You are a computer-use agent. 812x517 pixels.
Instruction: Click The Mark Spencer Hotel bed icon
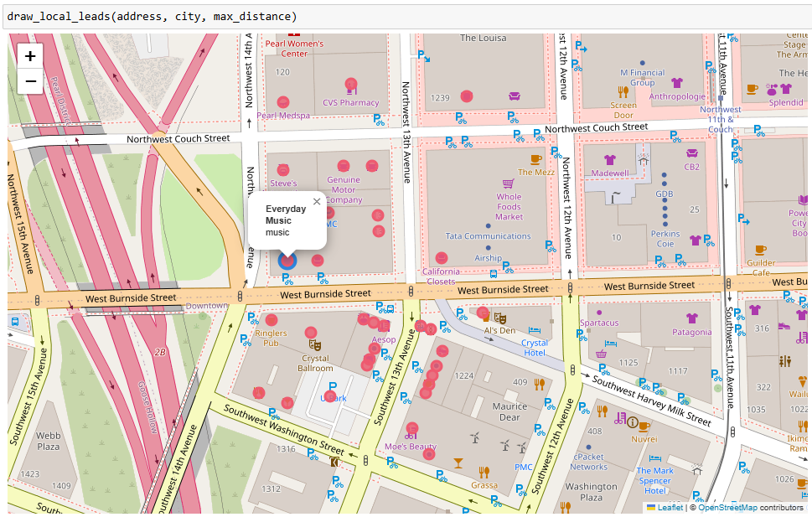tap(655, 458)
